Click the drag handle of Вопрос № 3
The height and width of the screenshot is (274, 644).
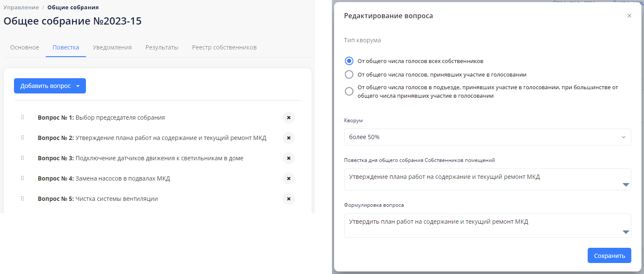(22, 158)
